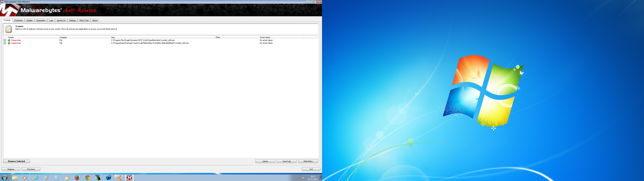Click 'File' category on the Package Cache row

pyautogui.click(x=61, y=43)
